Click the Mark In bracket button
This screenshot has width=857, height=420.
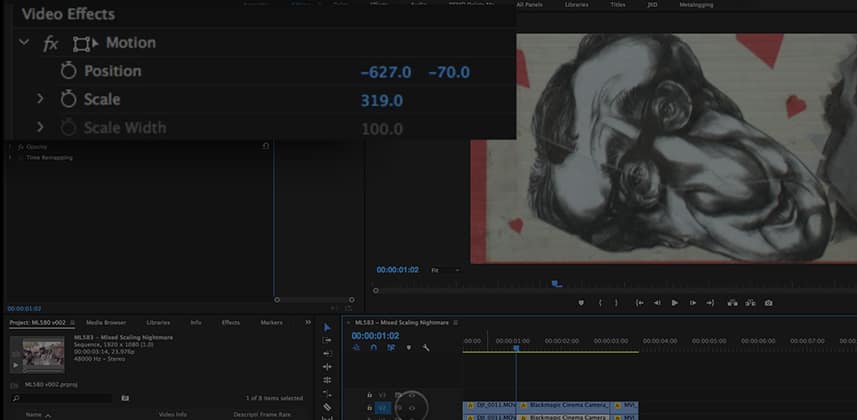pos(601,303)
